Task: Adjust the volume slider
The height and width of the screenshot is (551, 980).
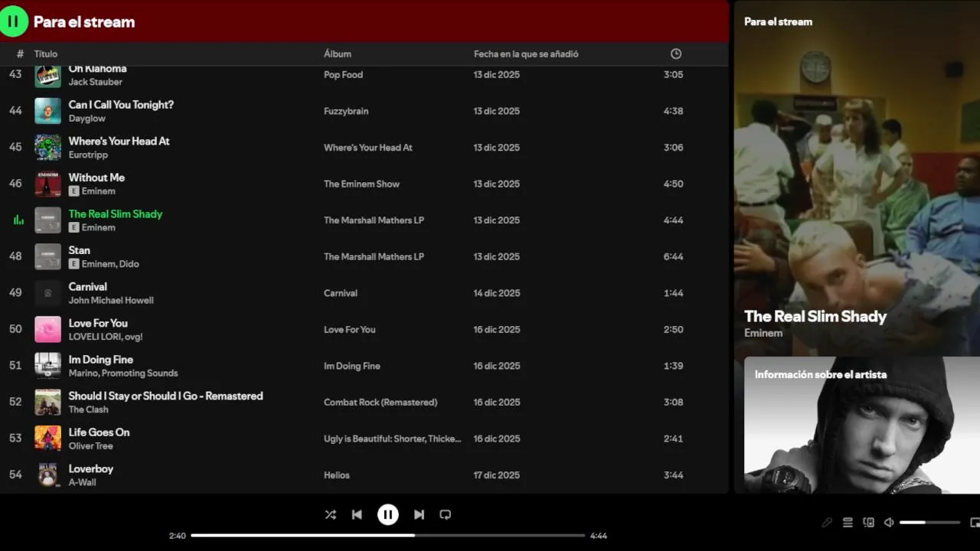Action: 929,523
